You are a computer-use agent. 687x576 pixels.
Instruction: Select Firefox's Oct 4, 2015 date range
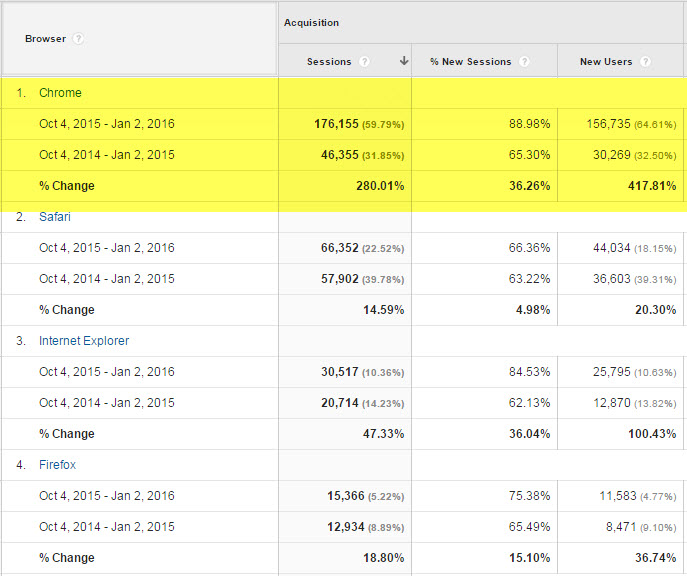coord(107,496)
